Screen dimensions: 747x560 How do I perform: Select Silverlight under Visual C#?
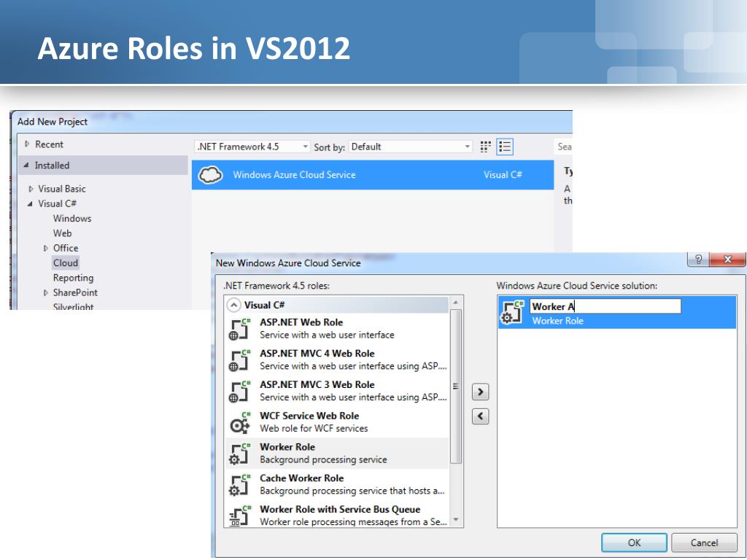click(x=73, y=306)
